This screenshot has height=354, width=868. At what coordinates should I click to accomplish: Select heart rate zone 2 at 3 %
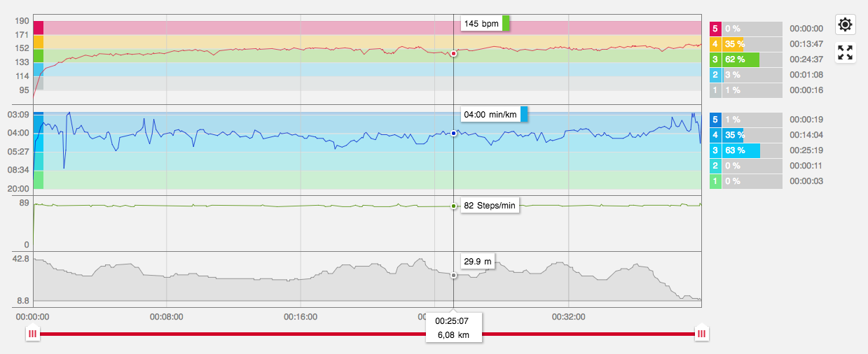(x=745, y=75)
